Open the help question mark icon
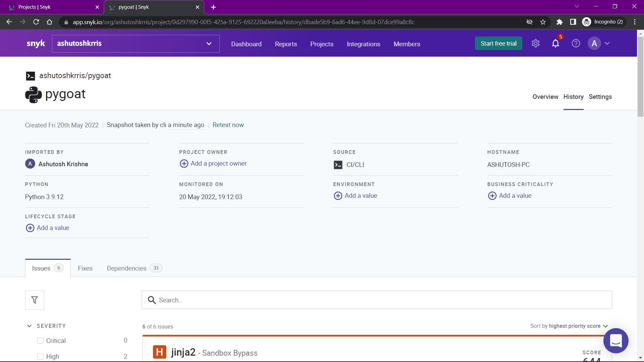Screen dimensions: 644x362 [x=576, y=44]
